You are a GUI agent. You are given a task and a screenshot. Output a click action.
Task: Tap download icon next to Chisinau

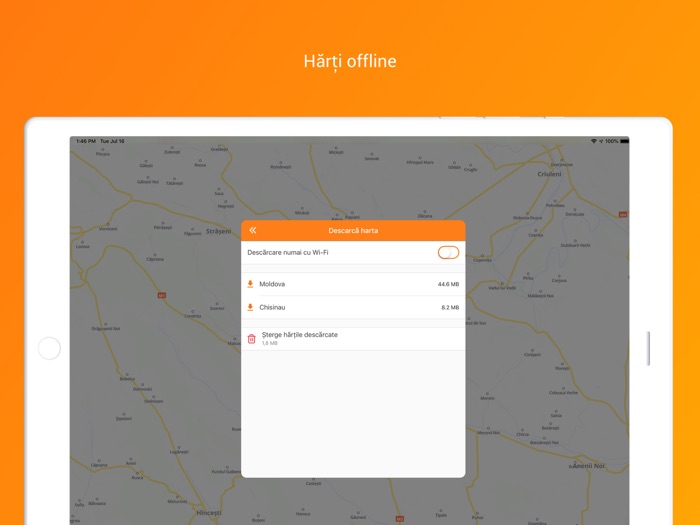[250, 307]
